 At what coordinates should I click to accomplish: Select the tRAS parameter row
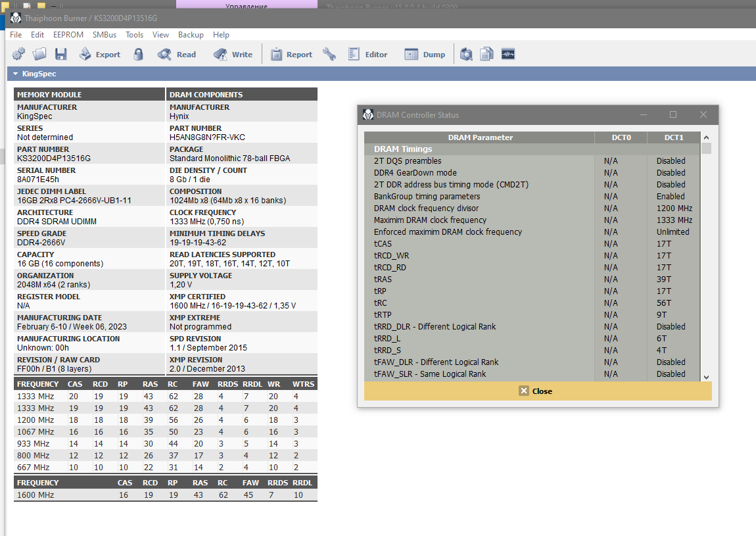532,280
